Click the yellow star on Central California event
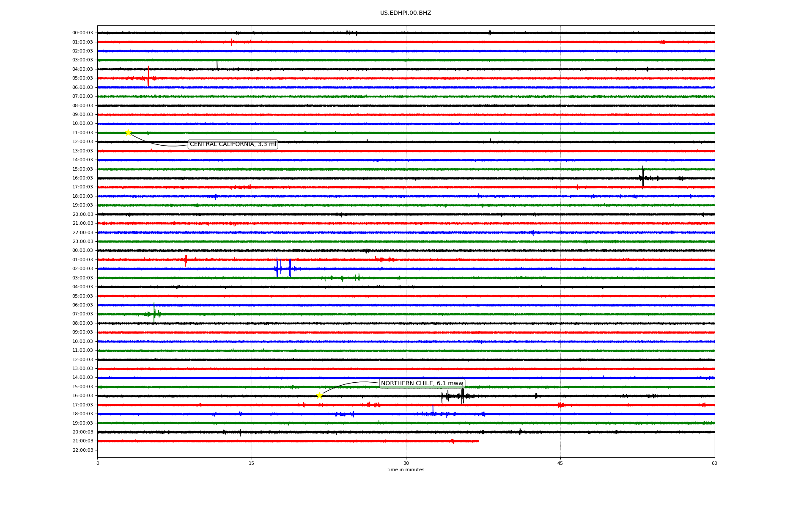The height and width of the screenshot is (508, 812). tap(128, 133)
